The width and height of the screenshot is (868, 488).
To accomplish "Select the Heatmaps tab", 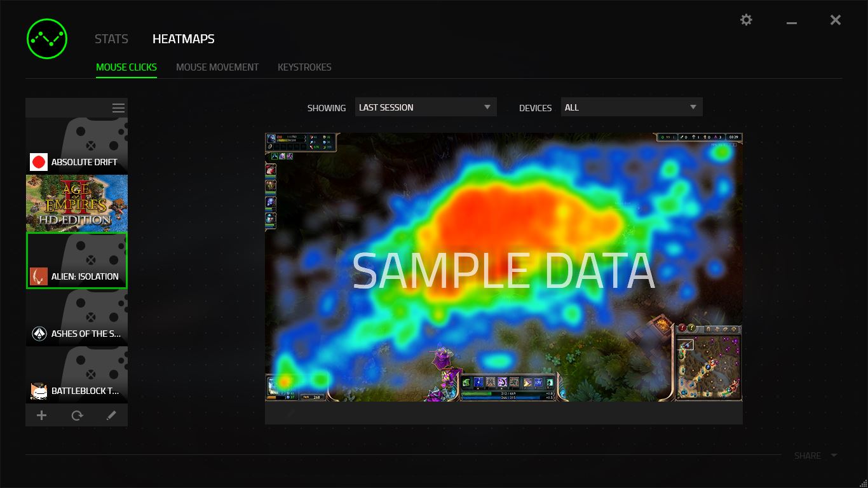I will 183,39.
